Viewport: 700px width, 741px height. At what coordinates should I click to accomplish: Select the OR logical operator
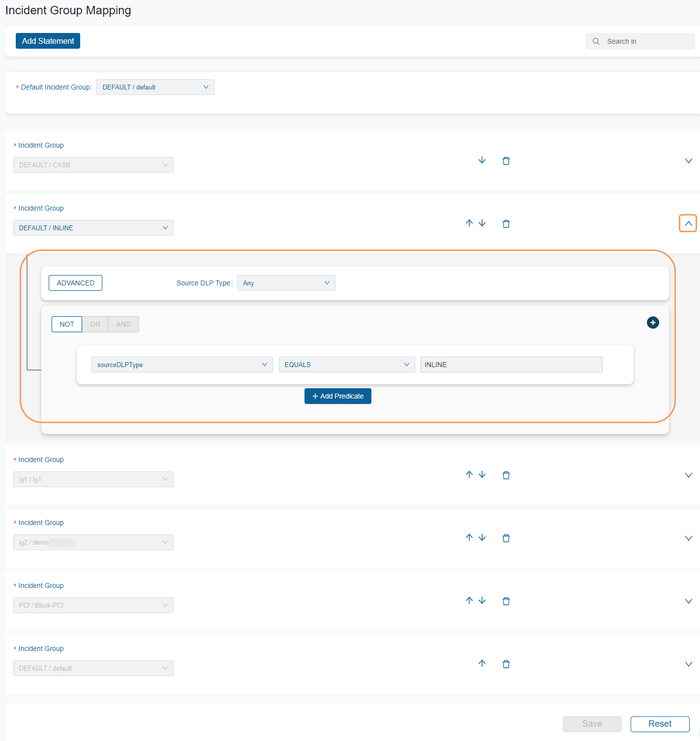click(x=95, y=324)
